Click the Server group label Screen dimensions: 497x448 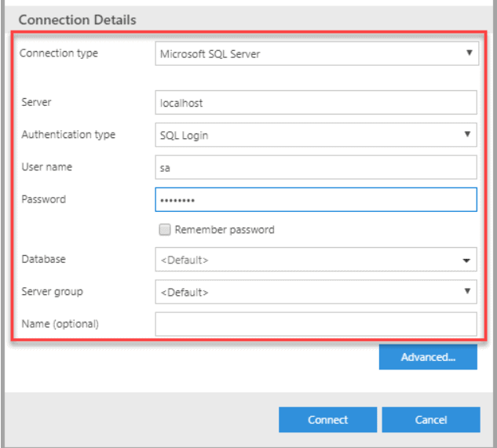pos(52,292)
